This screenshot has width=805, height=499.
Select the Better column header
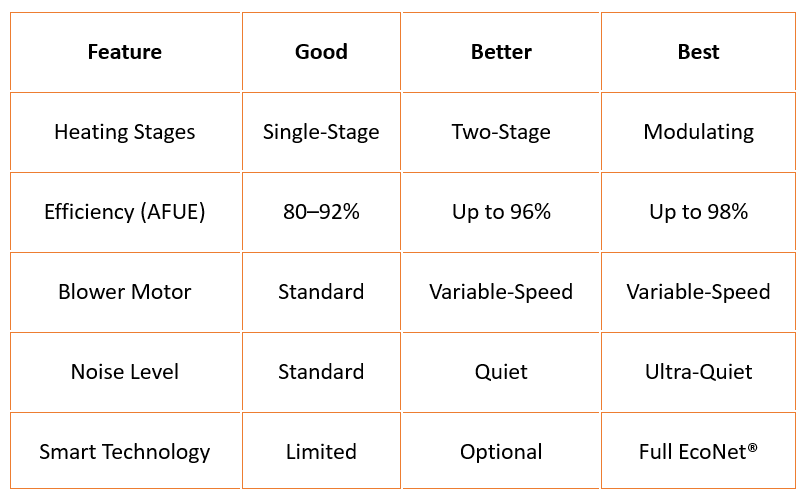[x=501, y=52]
